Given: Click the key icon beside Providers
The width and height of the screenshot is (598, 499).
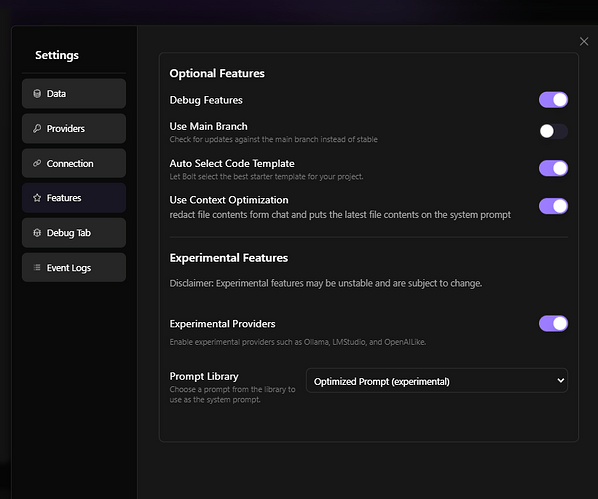Looking at the screenshot, I should pos(37,129).
